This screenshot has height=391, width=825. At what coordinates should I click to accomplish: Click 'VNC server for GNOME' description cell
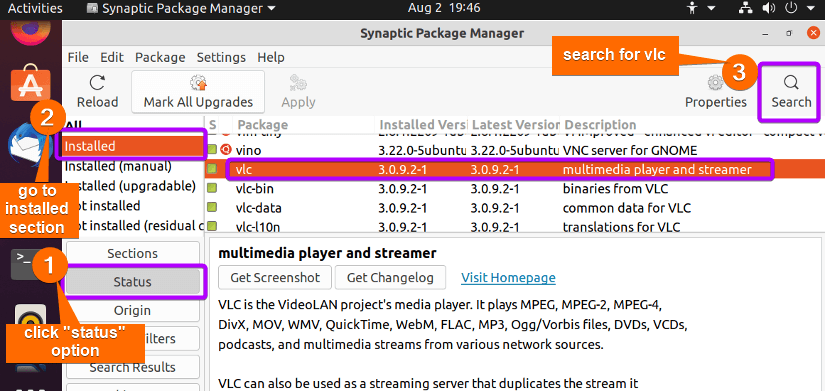click(x=630, y=151)
